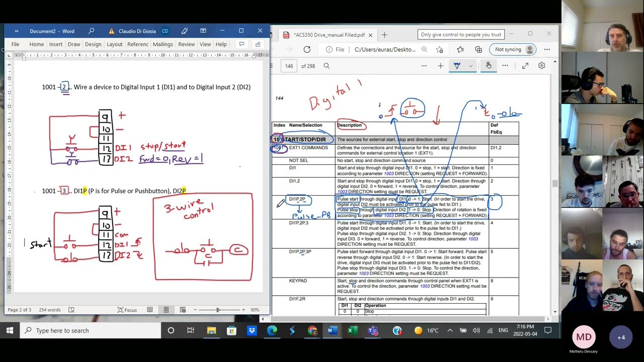Open new tab in Edge
This screenshot has width=644, height=362.
(384, 35)
